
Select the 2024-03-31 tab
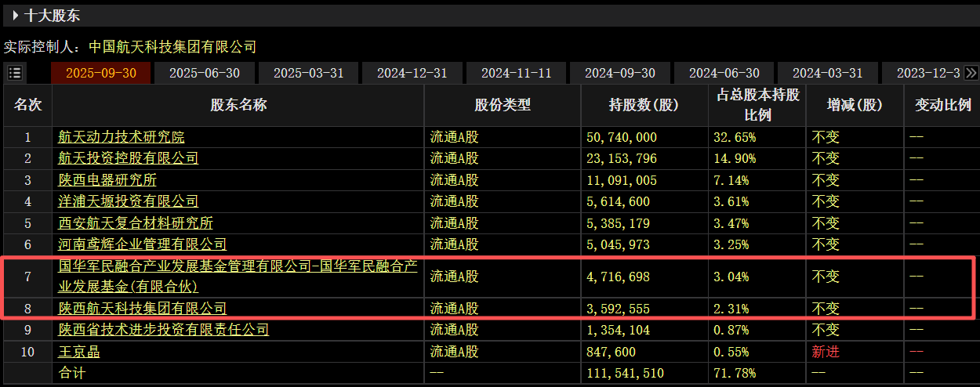coord(828,73)
